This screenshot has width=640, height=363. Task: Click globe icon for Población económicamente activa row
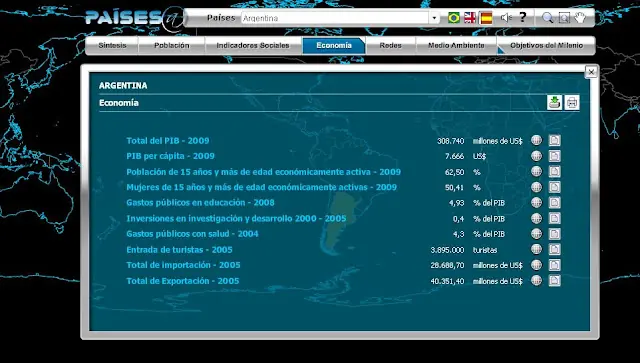pos(537,171)
